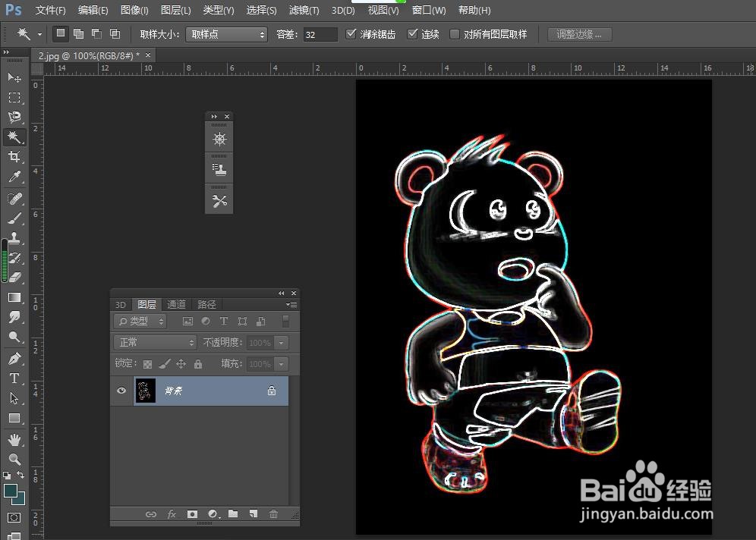
Task: Select the Healing Brush tool
Action: (14, 199)
